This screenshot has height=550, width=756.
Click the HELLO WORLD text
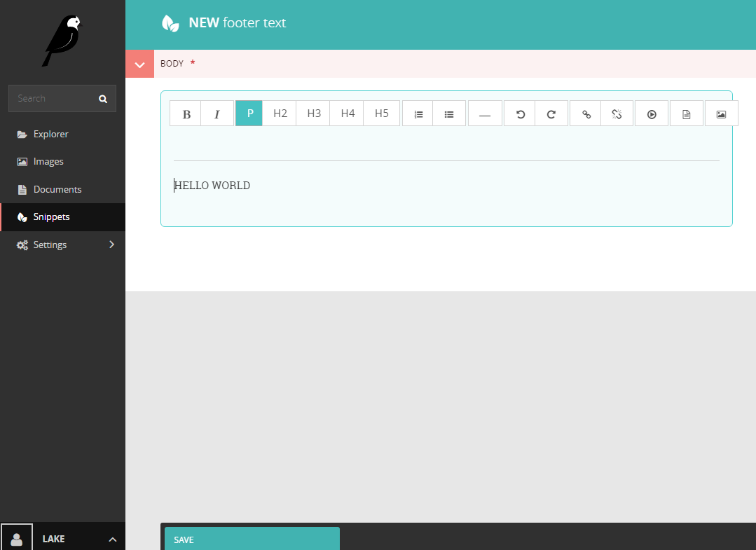pyautogui.click(x=212, y=186)
